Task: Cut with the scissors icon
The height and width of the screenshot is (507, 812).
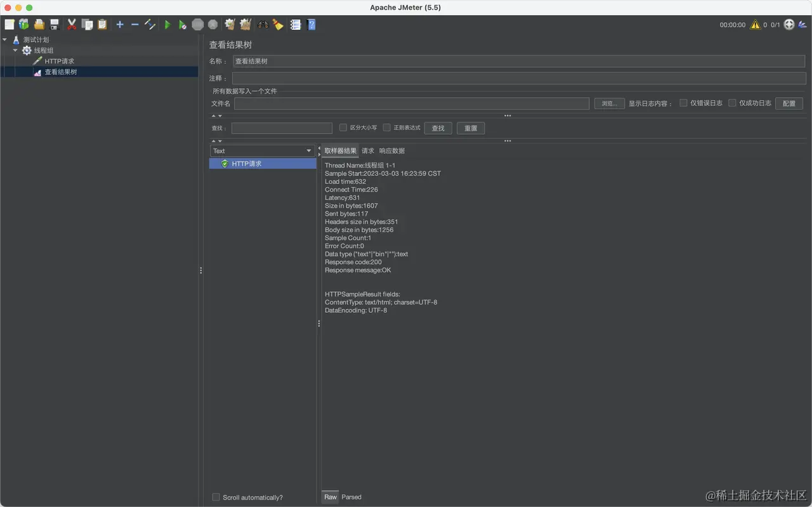Action: (72, 25)
